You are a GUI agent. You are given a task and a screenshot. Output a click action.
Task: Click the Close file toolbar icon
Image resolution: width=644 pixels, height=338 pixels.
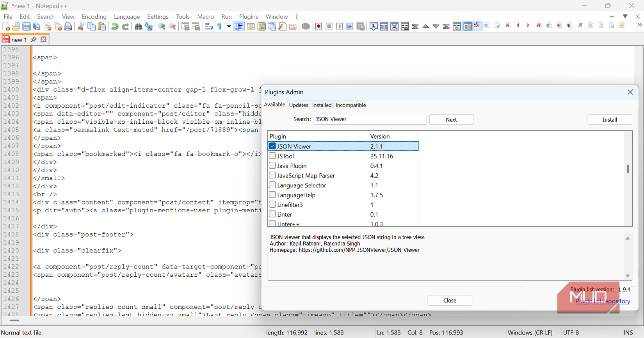[48, 27]
